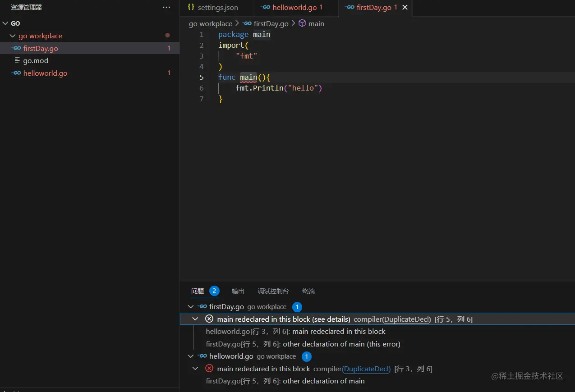
Task: Switch to the helloworld.go editor tab
Action: 296,8
